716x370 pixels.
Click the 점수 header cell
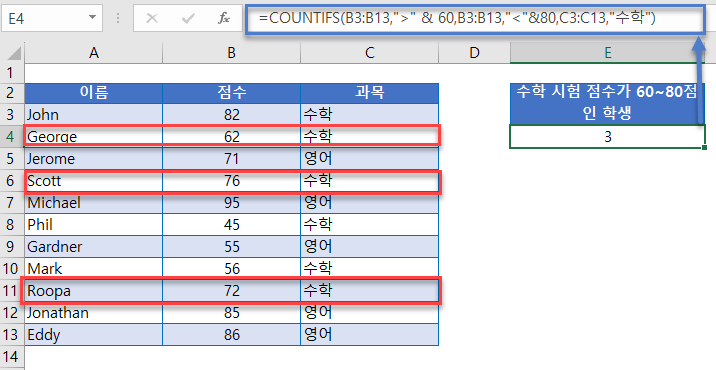[232, 93]
